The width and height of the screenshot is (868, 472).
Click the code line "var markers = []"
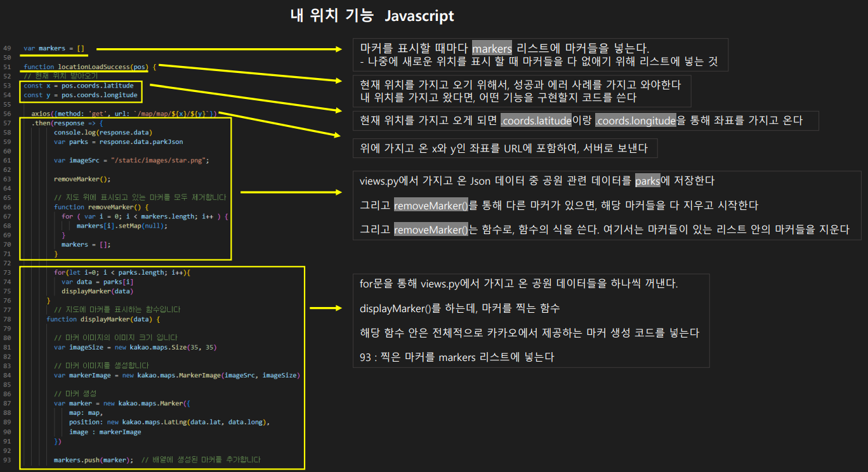[x=54, y=48]
